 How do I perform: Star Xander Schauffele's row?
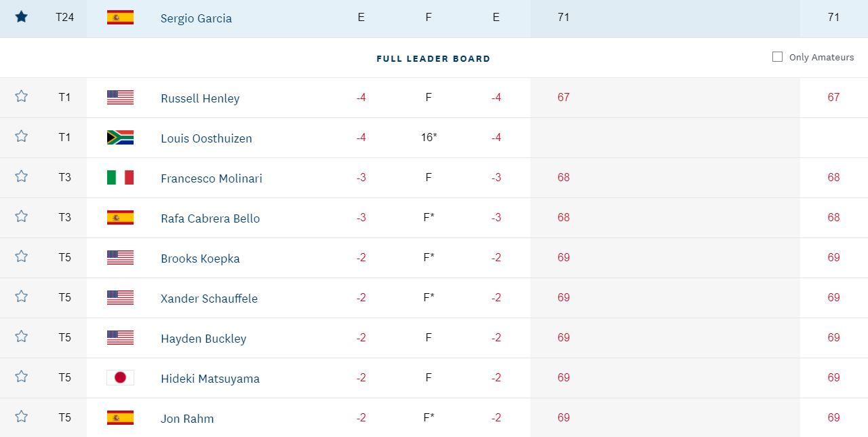[x=21, y=297]
